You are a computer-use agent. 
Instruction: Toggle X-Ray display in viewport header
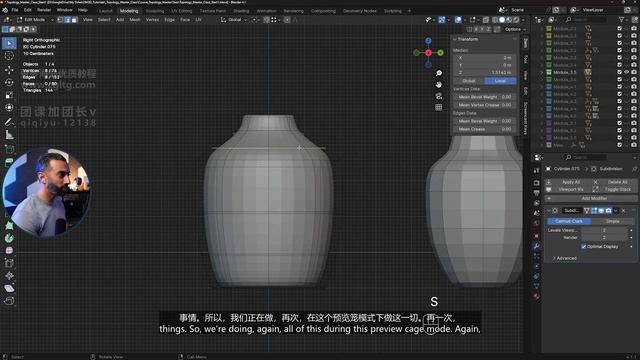[x=486, y=20]
